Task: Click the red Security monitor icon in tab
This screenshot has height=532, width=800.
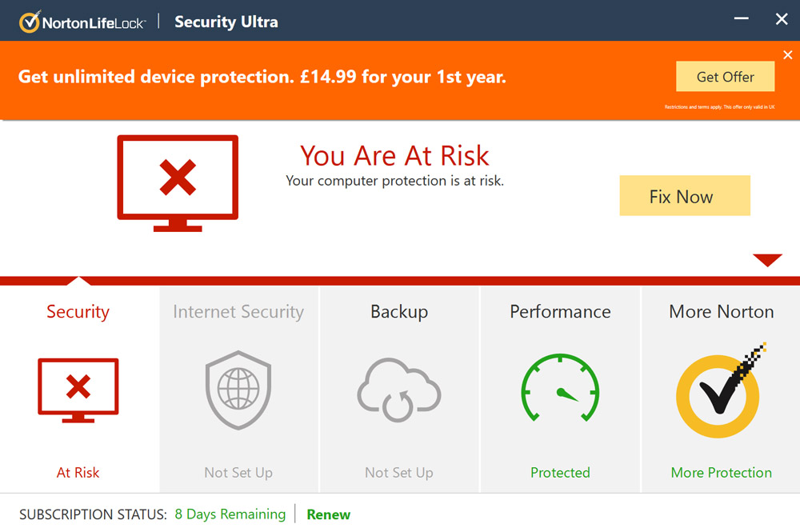Action: 78,390
